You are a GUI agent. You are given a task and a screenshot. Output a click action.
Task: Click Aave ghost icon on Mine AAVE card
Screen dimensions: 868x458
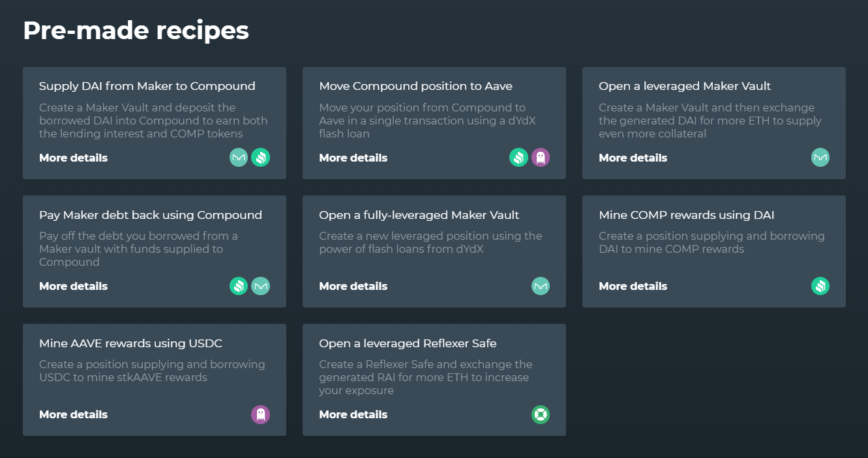[261, 414]
